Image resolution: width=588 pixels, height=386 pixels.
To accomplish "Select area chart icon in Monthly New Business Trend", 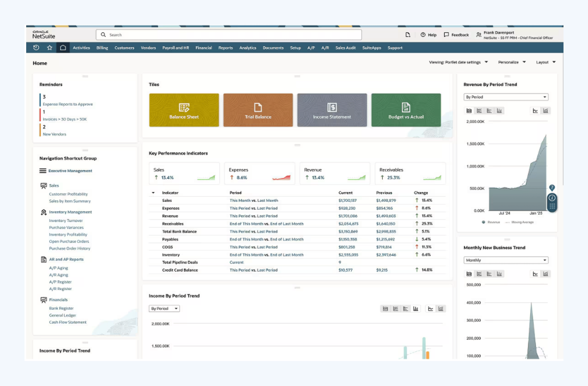I will (469, 274).
